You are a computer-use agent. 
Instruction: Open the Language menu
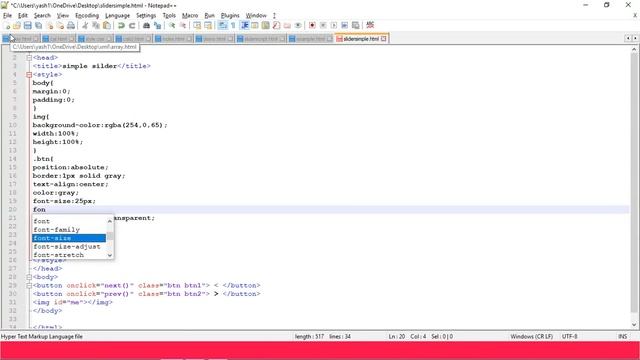pos(117,16)
